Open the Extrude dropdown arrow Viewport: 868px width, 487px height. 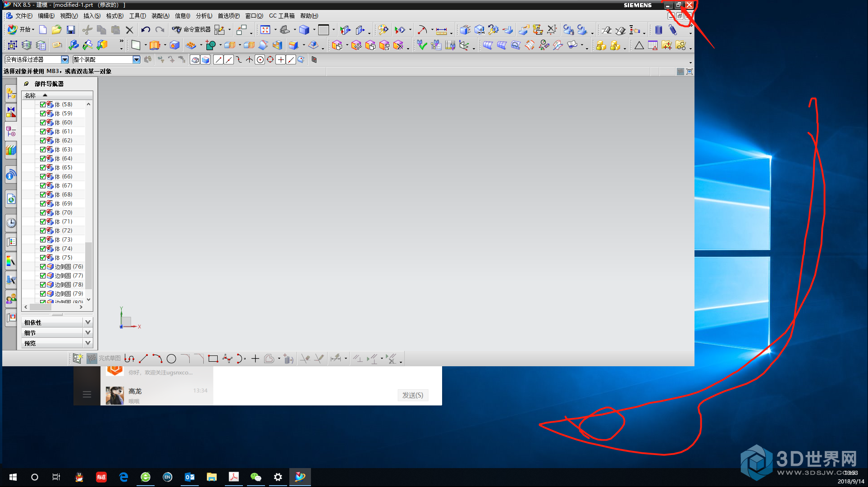click(165, 45)
